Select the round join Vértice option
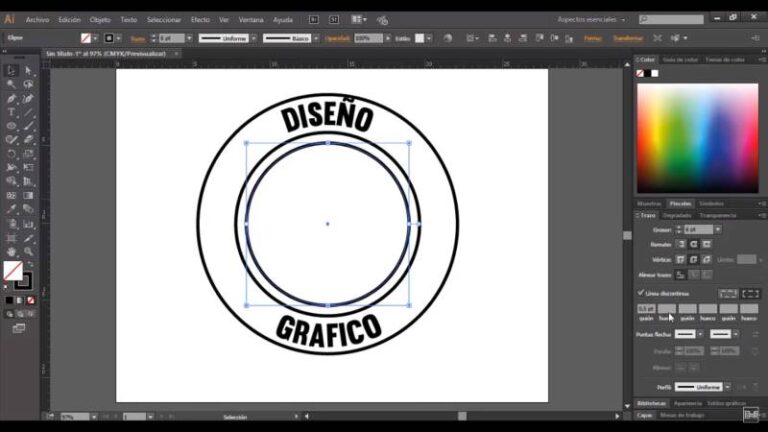 pos(694,260)
